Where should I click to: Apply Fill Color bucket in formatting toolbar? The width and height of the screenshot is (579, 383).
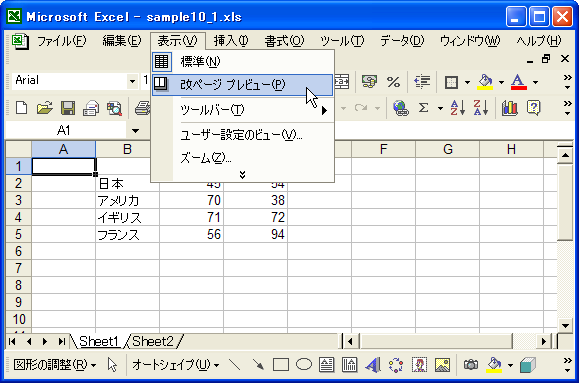pyautogui.click(x=485, y=82)
